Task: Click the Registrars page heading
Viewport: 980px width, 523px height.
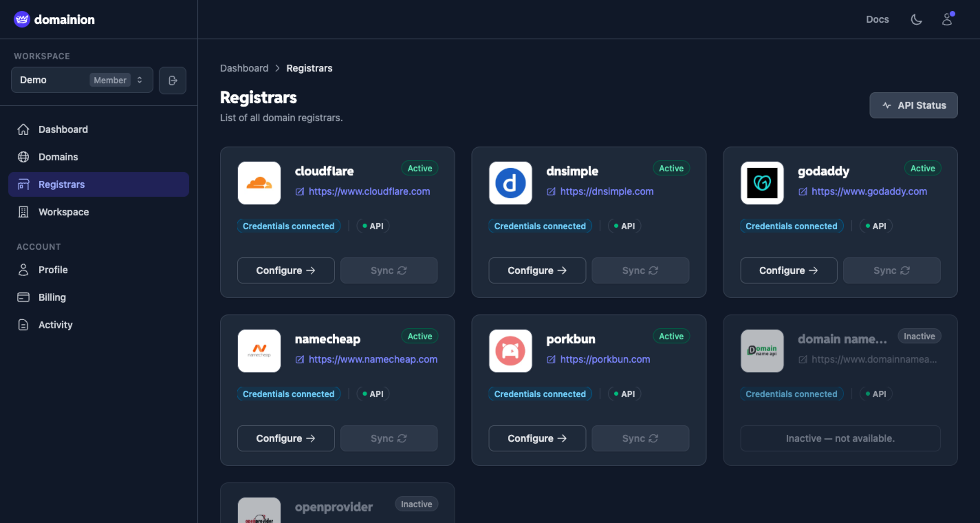Action: (258, 97)
